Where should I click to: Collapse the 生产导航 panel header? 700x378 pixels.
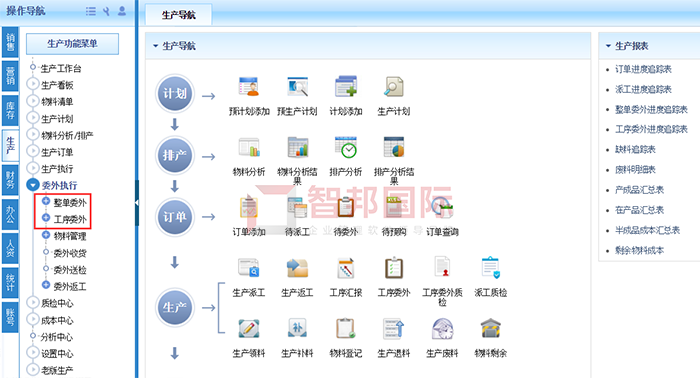click(155, 46)
